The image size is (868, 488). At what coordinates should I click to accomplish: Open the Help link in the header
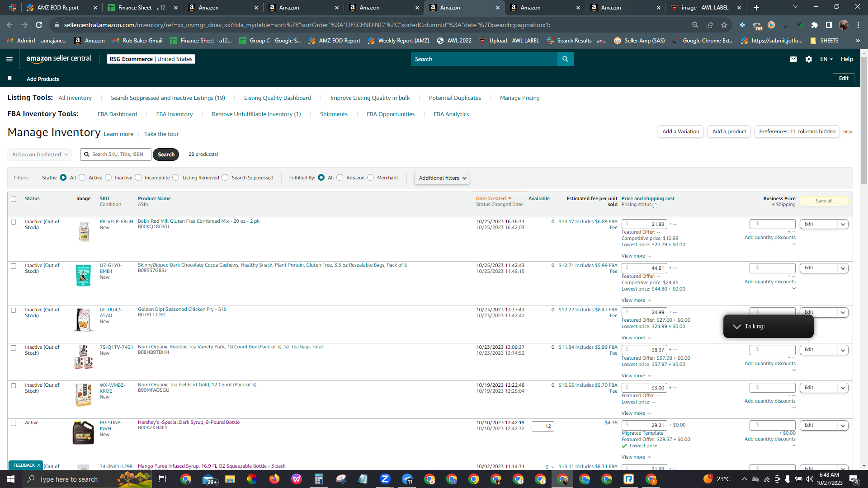point(847,59)
